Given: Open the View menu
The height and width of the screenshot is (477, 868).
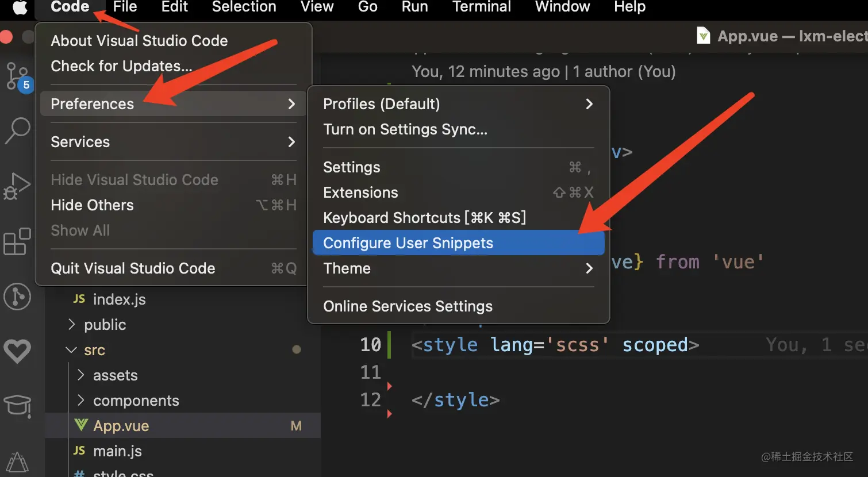Looking at the screenshot, I should [x=317, y=7].
